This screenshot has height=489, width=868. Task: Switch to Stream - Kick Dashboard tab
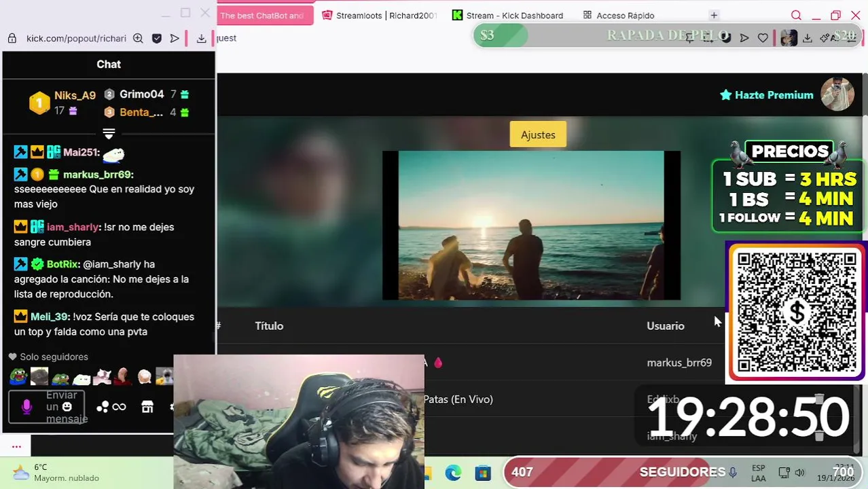pyautogui.click(x=508, y=15)
